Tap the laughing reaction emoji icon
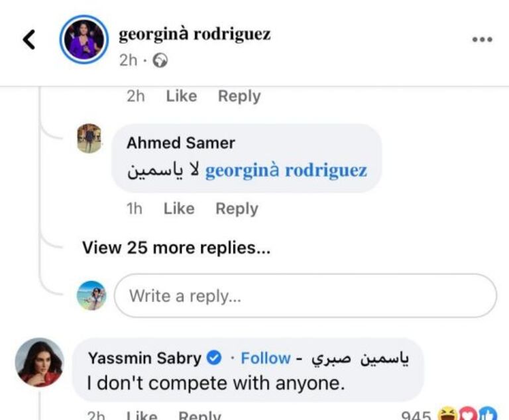This screenshot has width=509, height=420. [446, 413]
